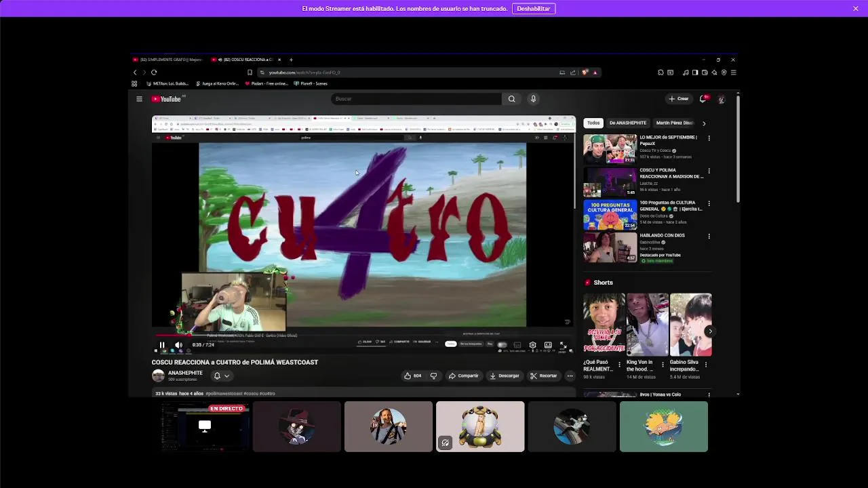Reload the page with the browser refresh icon

pyautogui.click(x=154, y=73)
